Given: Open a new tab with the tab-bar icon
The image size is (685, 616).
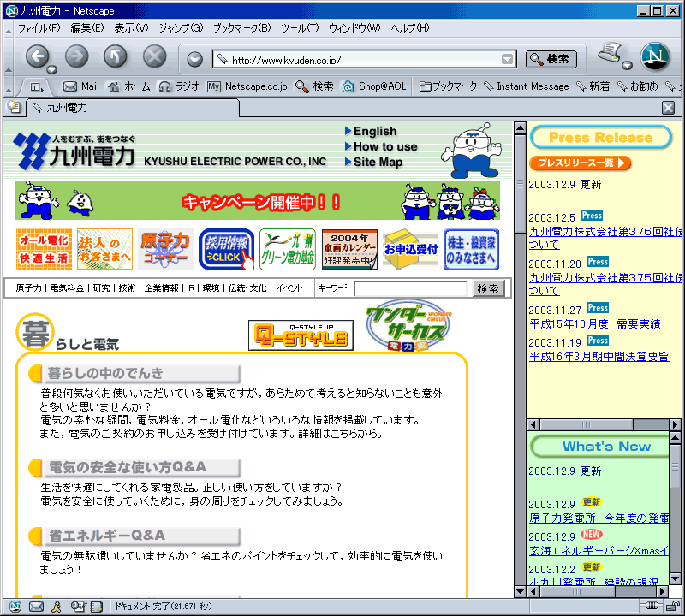Looking at the screenshot, I should click(14, 107).
